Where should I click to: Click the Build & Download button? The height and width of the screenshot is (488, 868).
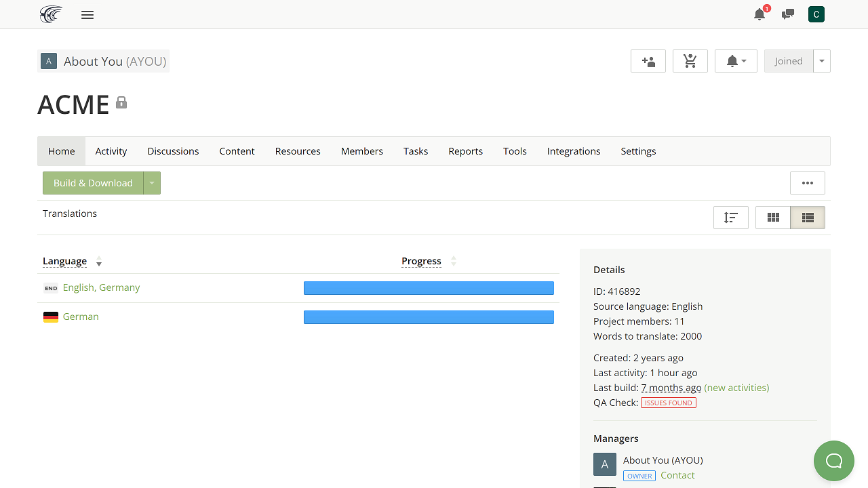point(93,183)
